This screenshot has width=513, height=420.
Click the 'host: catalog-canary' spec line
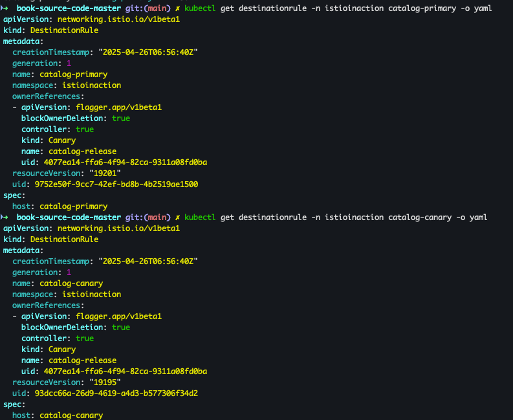tap(58, 415)
